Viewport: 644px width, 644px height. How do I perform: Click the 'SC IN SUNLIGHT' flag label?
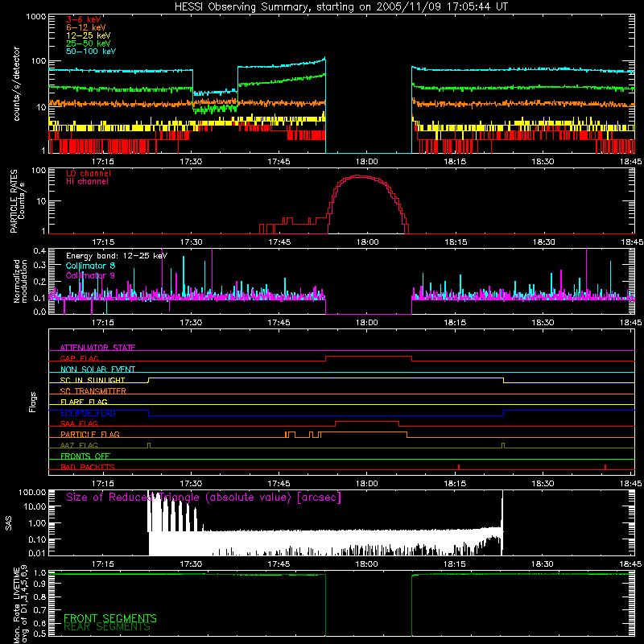tap(93, 380)
